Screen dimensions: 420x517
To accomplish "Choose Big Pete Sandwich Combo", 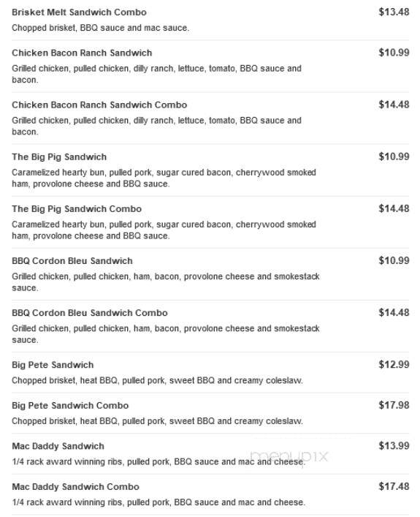I will pos(70,406).
